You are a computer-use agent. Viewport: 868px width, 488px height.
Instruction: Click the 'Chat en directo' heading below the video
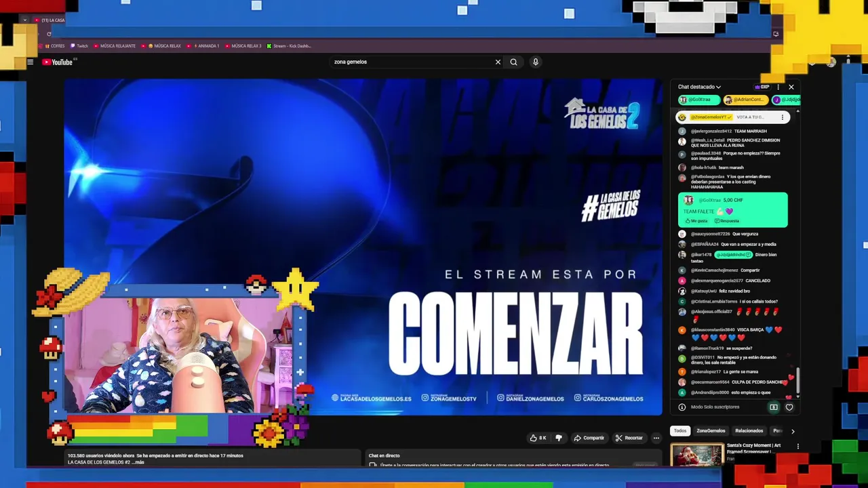(x=384, y=455)
